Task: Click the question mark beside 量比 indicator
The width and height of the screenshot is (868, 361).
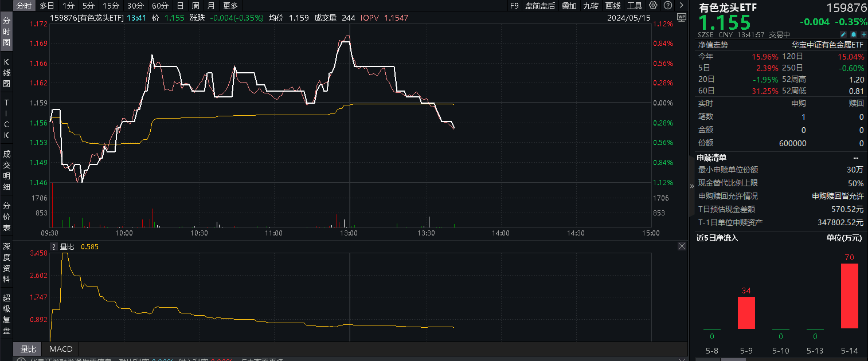Action: point(54,246)
